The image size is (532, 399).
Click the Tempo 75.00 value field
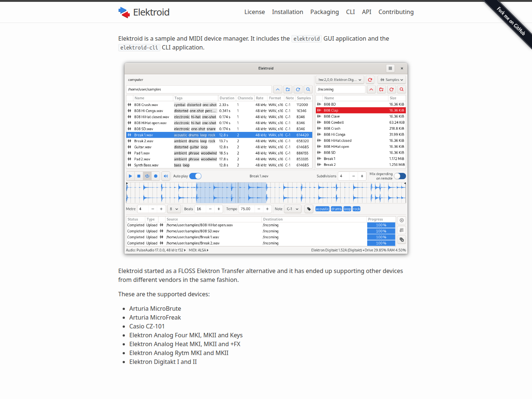246,209
